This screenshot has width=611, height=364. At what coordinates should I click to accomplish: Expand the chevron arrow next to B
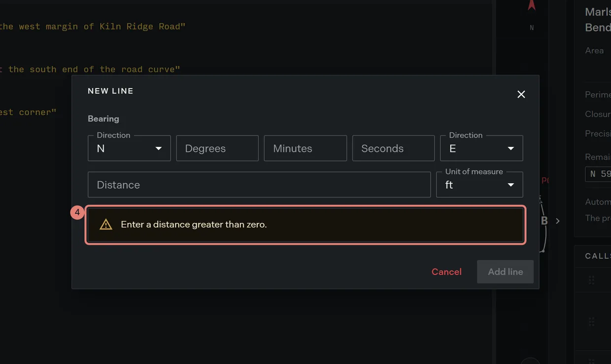pyautogui.click(x=558, y=221)
